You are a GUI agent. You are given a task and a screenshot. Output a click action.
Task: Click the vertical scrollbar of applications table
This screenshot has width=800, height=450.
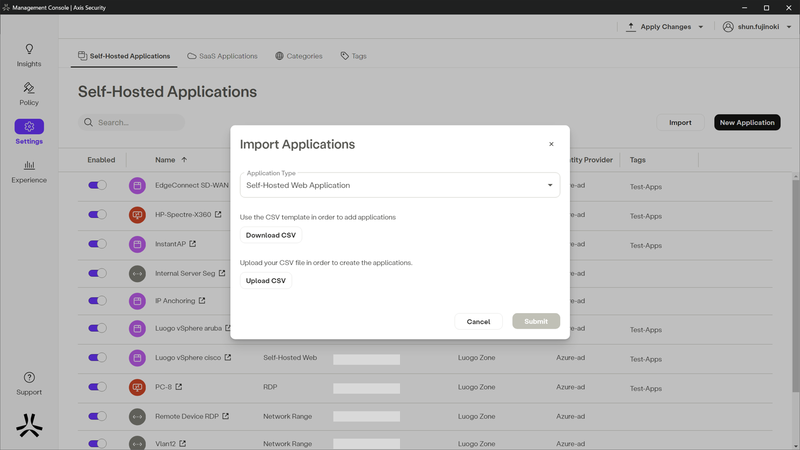pyautogui.click(x=795, y=285)
